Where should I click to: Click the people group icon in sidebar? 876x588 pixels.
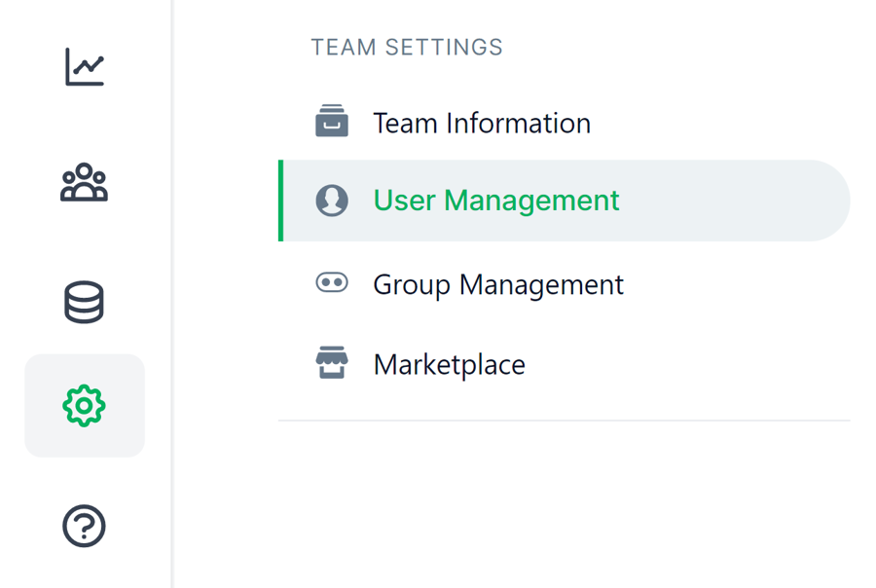tap(85, 183)
